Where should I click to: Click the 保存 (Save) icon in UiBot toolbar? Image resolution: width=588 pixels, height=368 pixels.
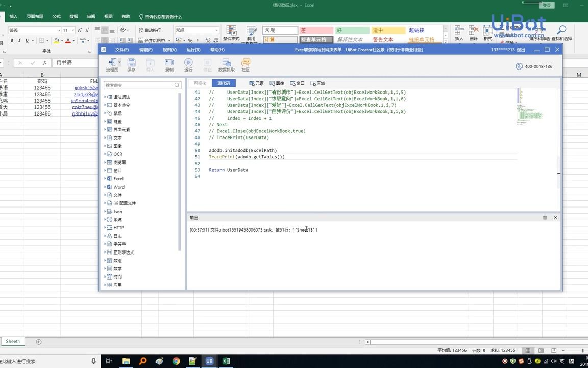pyautogui.click(x=131, y=63)
